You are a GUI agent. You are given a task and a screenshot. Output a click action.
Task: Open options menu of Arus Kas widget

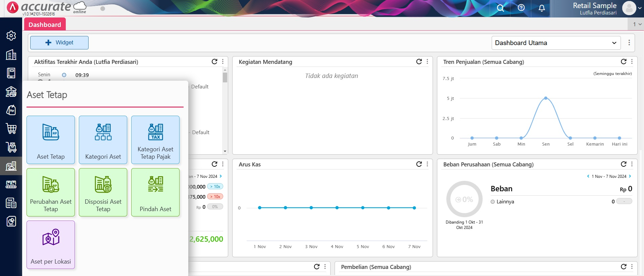pos(427,164)
